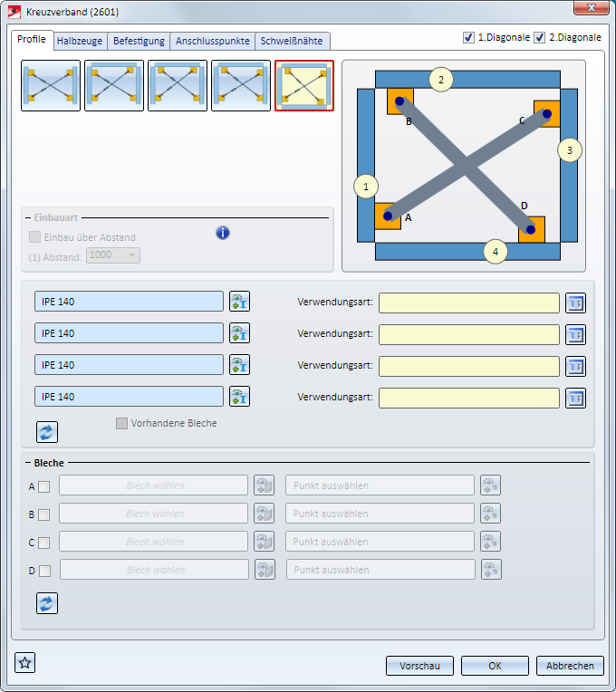Image resolution: width=616 pixels, height=692 pixels.
Task: Select the fourth cross-bracing variant thumbnail
Action: pos(241,86)
